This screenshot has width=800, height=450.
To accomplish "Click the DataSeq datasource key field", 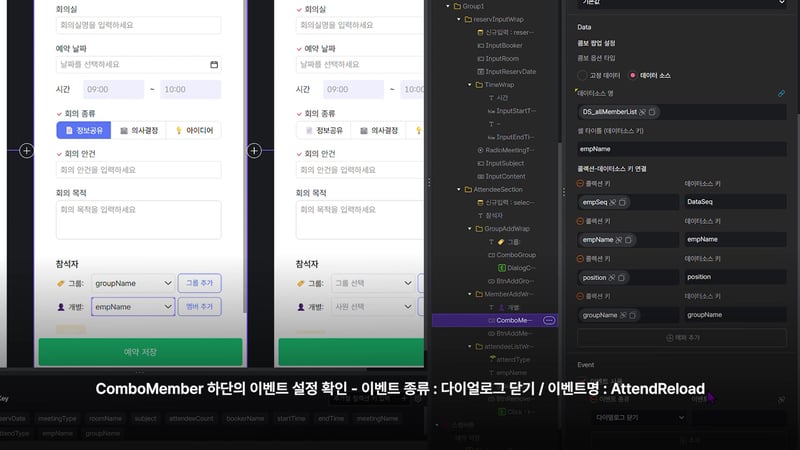I will (x=735, y=202).
